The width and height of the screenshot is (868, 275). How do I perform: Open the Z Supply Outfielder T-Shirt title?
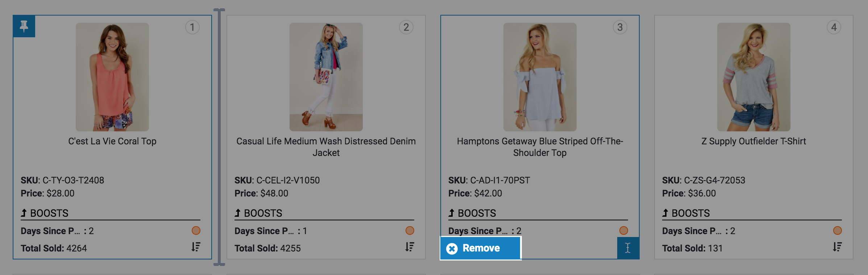click(x=753, y=141)
